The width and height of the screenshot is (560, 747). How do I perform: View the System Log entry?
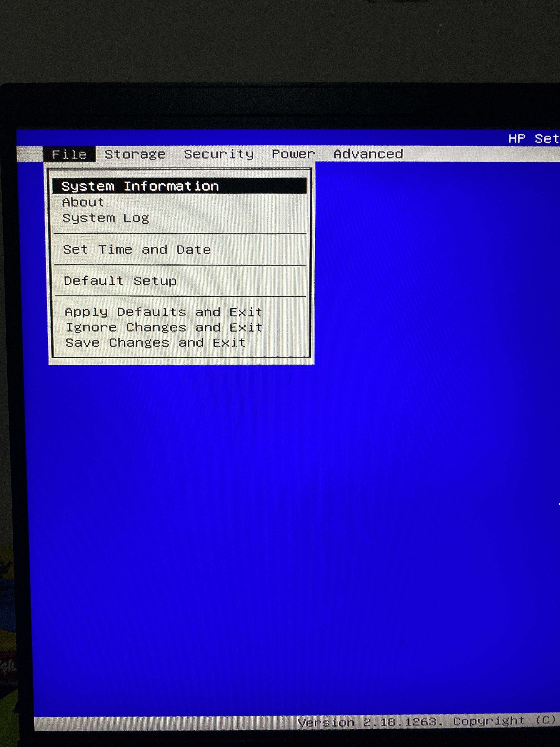[105, 218]
